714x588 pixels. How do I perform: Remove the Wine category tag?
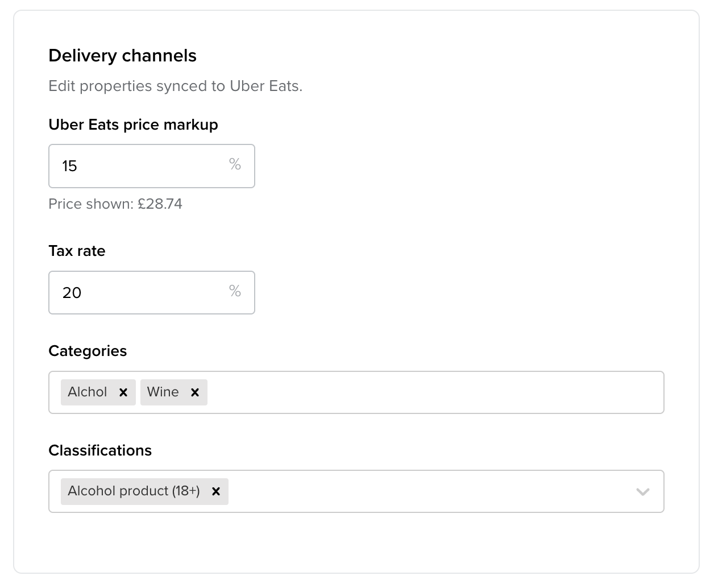pyautogui.click(x=194, y=392)
